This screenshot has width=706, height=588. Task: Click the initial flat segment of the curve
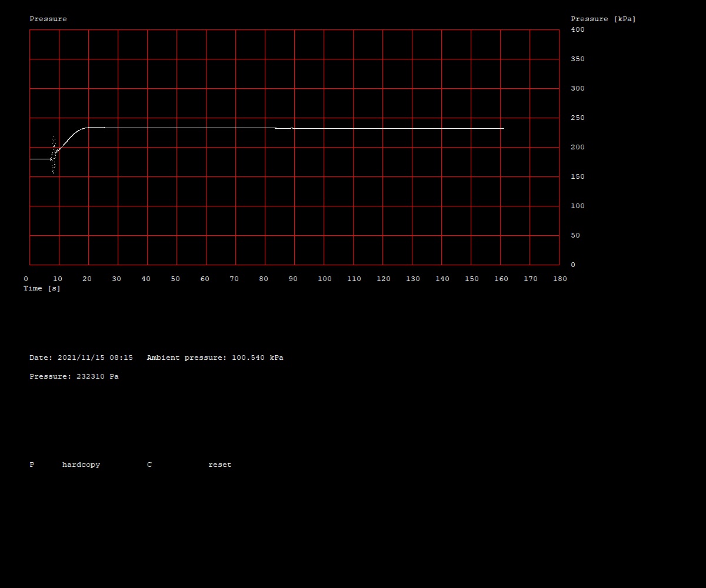tap(40, 159)
